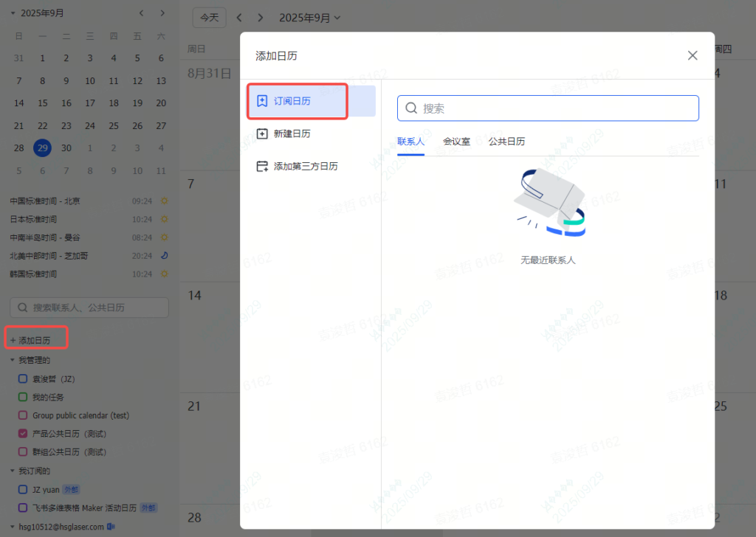Enable the 我的任务 calendar checkbox
This screenshot has height=537, width=756.
pyautogui.click(x=23, y=397)
